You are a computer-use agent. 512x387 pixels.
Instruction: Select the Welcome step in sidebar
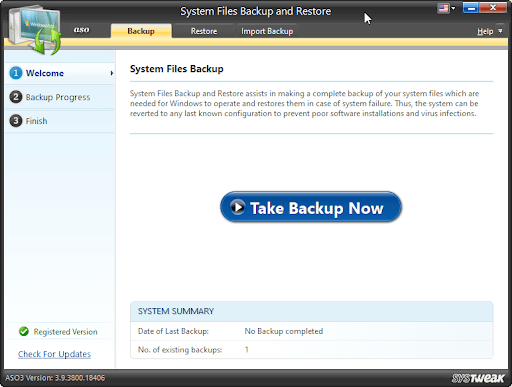[x=60, y=73]
